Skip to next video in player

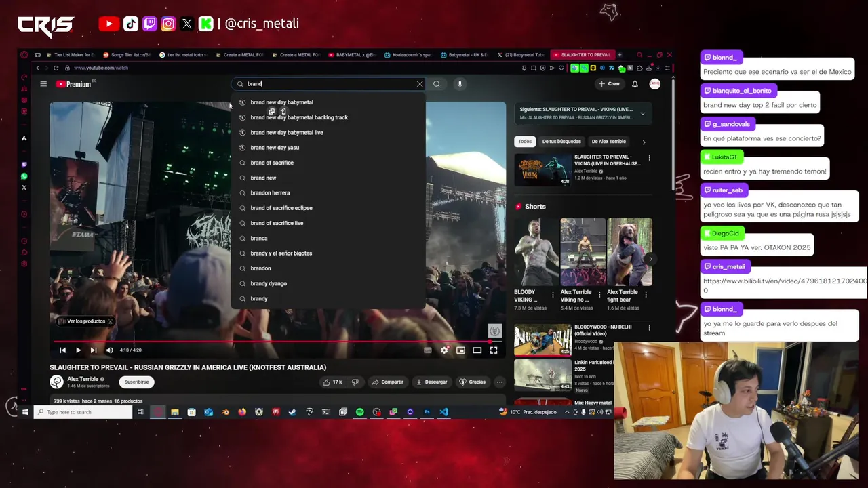click(94, 350)
